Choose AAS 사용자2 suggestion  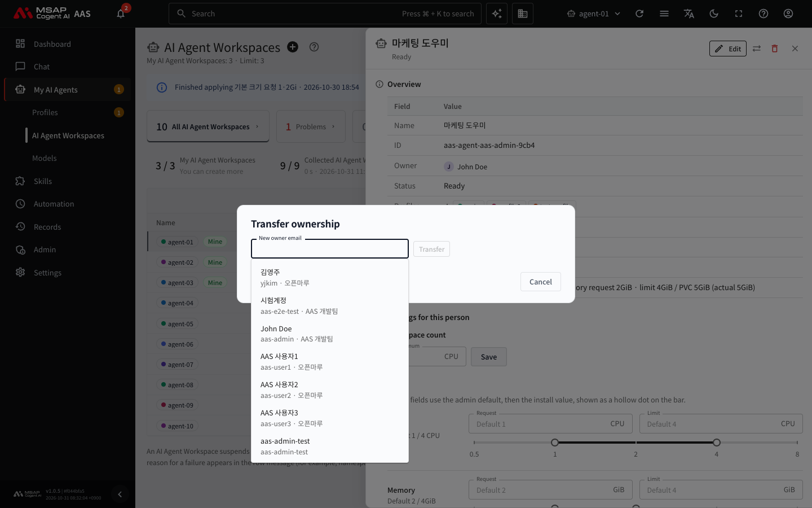[x=330, y=390]
